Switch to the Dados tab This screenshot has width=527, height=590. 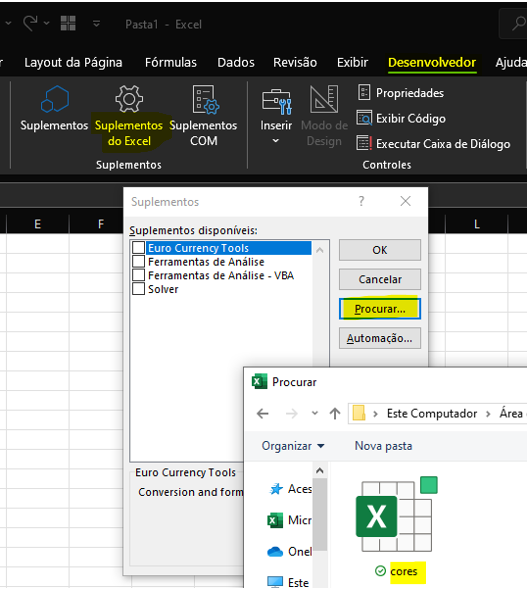click(236, 62)
